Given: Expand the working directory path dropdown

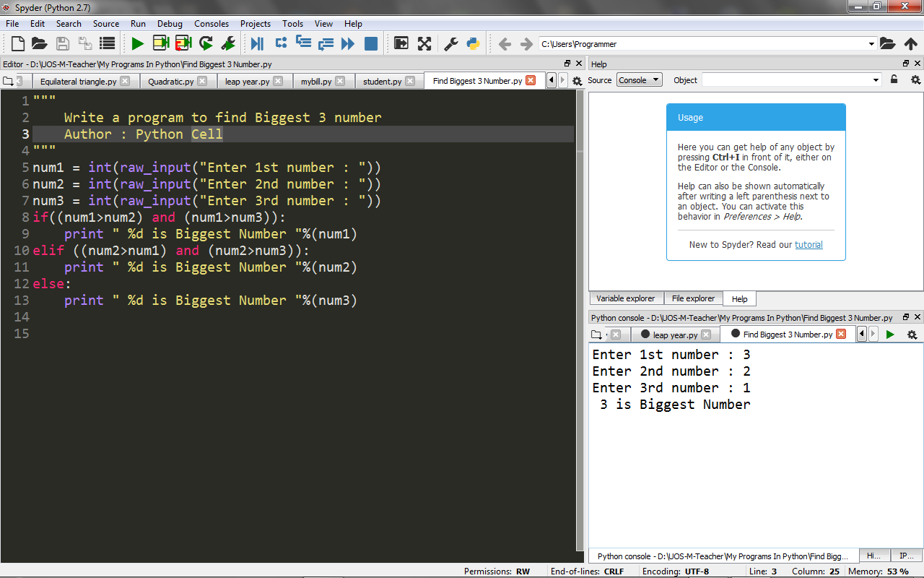Looking at the screenshot, I should [871, 43].
